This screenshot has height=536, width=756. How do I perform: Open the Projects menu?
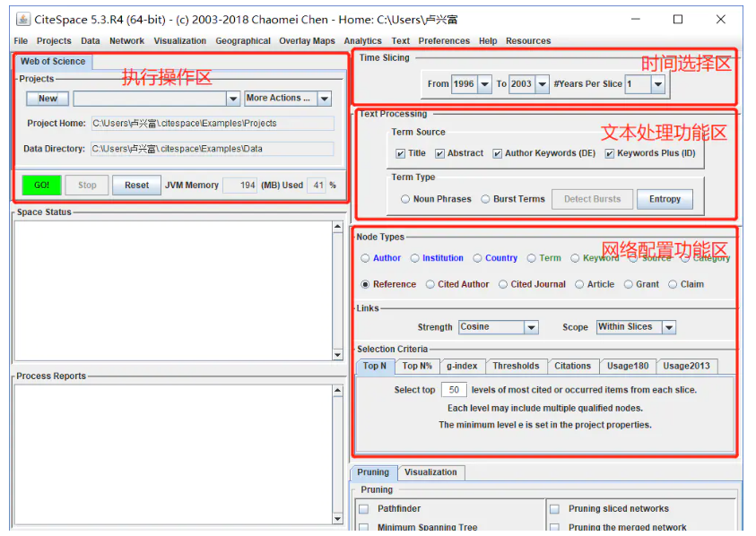pos(54,41)
